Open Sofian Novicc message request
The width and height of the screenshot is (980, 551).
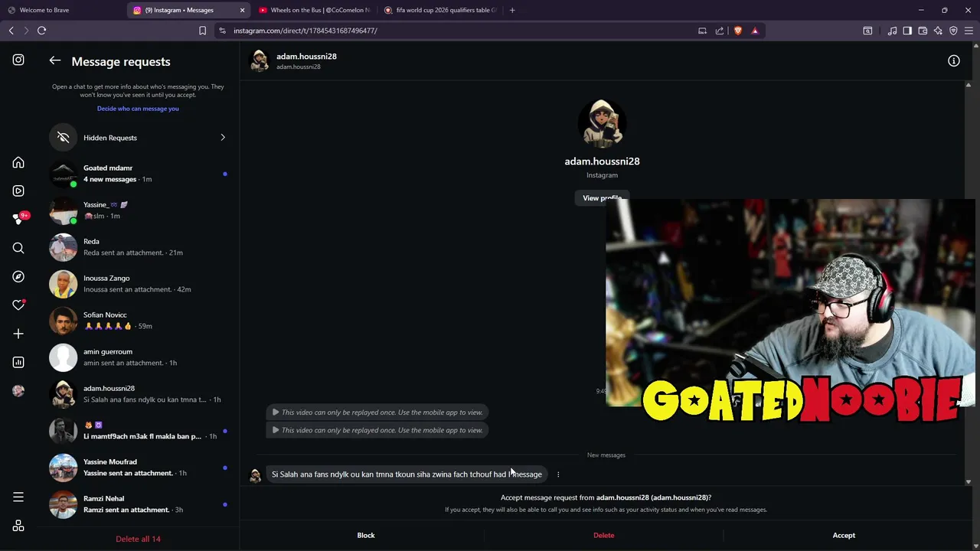138,321
